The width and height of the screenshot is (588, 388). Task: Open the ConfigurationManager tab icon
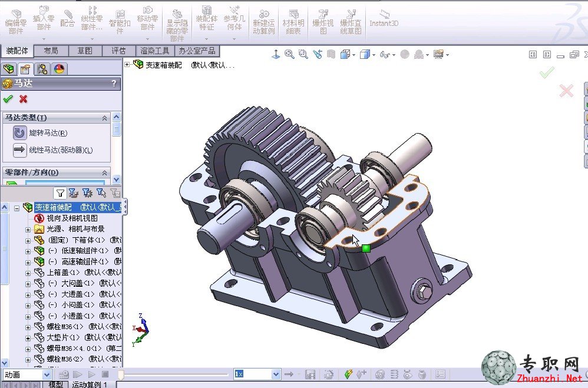pyautogui.click(x=42, y=69)
